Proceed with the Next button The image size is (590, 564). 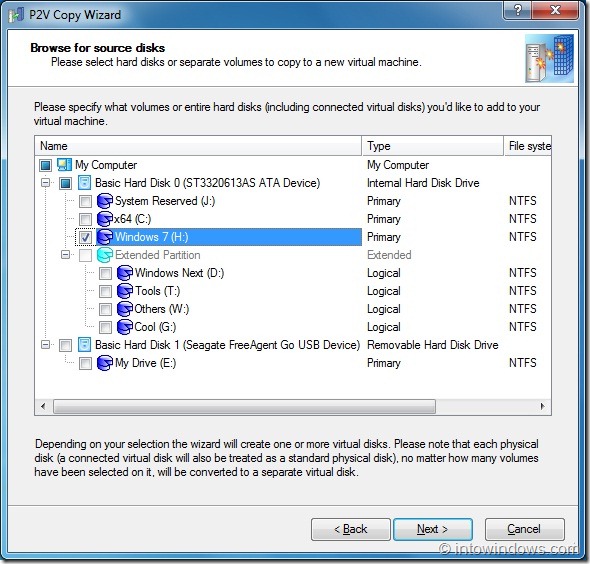click(433, 529)
